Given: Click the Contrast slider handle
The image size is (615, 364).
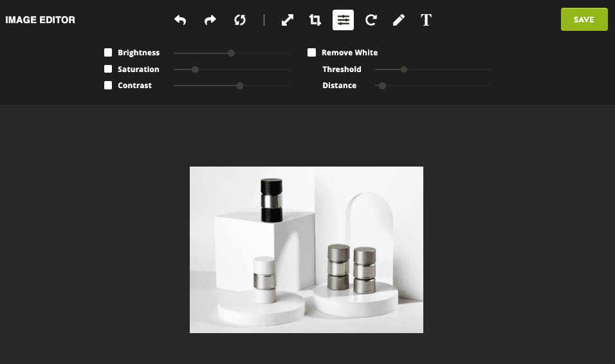Looking at the screenshot, I should tap(240, 86).
